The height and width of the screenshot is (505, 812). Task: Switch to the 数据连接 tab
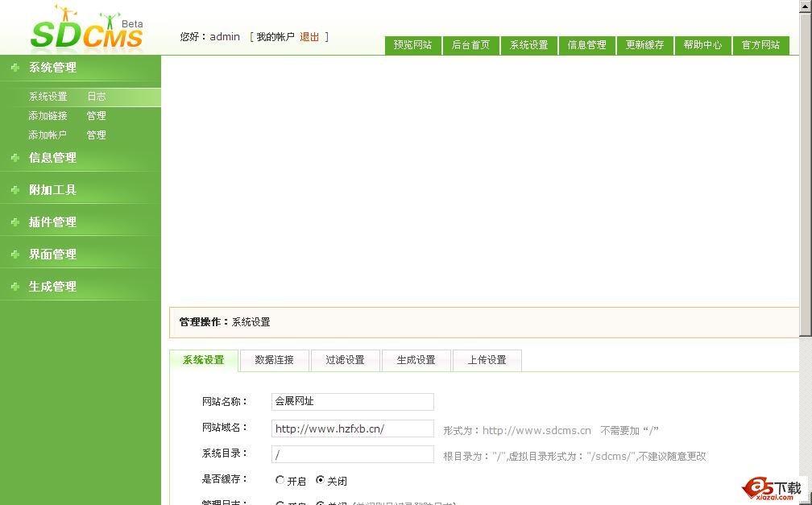274,360
